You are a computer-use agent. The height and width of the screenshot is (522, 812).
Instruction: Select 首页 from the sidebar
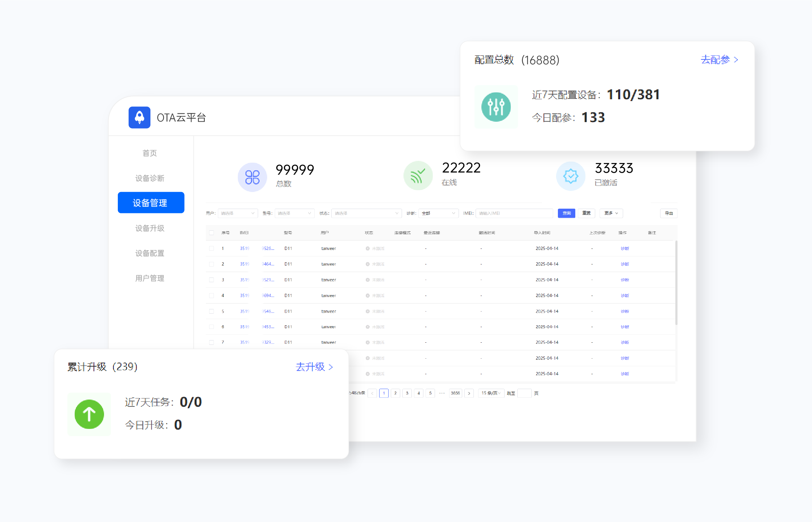150,153
